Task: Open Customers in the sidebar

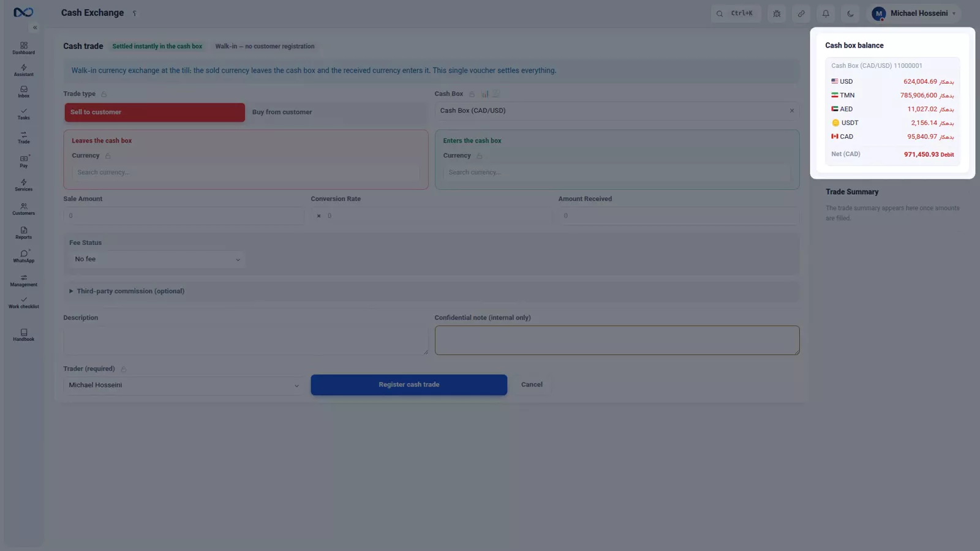Action: coord(23,209)
